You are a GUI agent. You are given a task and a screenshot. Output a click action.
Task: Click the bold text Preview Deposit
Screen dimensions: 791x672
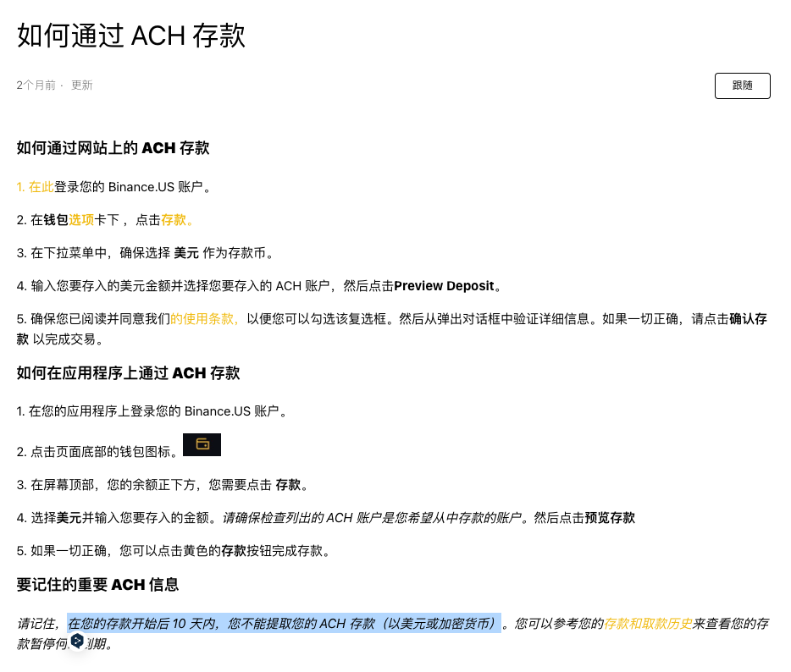click(x=444, y=286)
